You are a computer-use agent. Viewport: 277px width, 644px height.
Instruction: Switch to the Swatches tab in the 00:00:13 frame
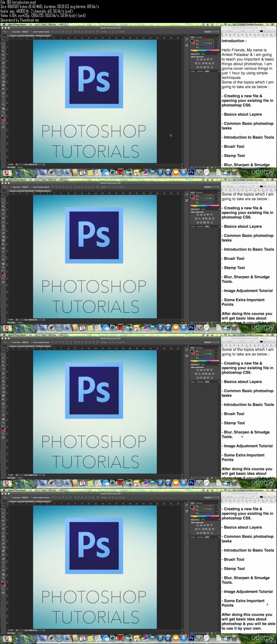pos(199,38)
